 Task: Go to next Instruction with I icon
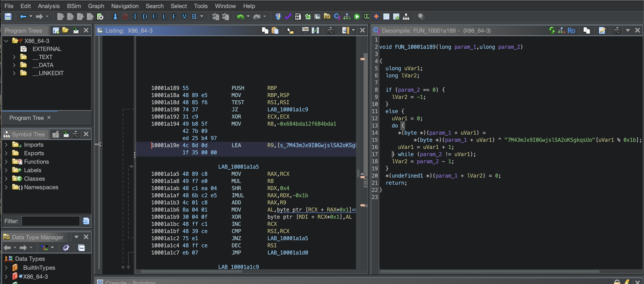[x=135, y=17]
